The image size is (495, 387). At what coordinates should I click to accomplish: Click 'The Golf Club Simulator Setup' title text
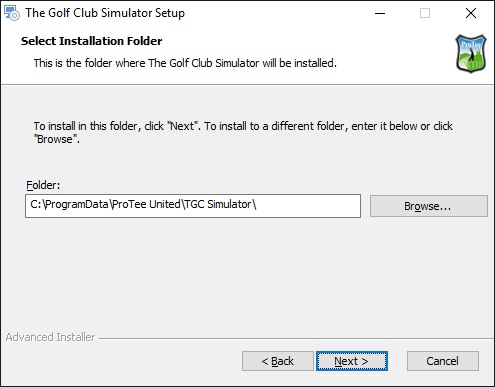coord(105,13)
